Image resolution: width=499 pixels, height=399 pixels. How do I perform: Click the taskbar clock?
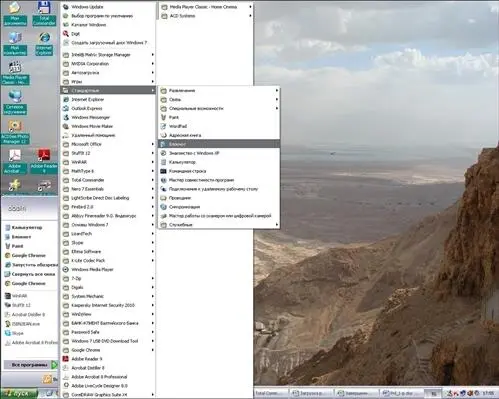(488, 394)
